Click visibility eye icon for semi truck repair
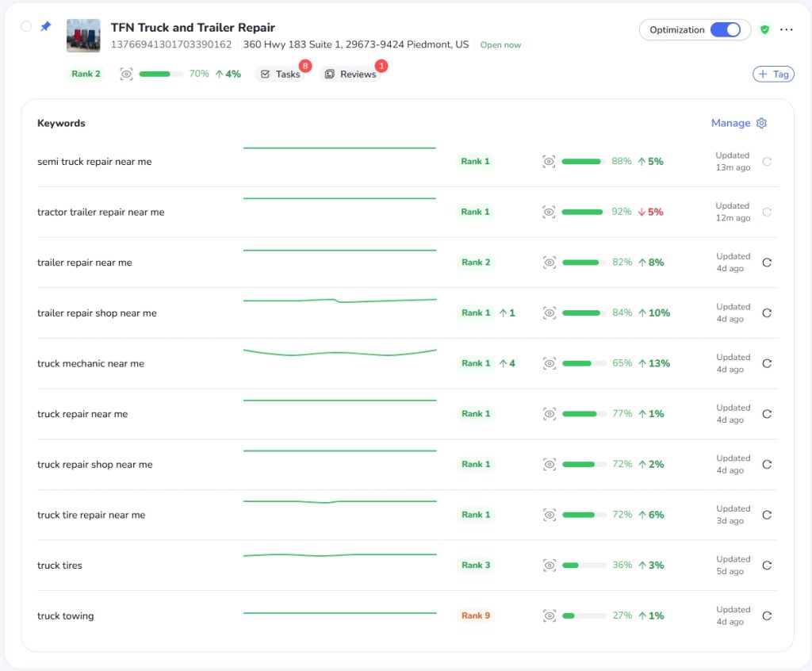Viewport: 812px width, 671px height. (549, 162)
